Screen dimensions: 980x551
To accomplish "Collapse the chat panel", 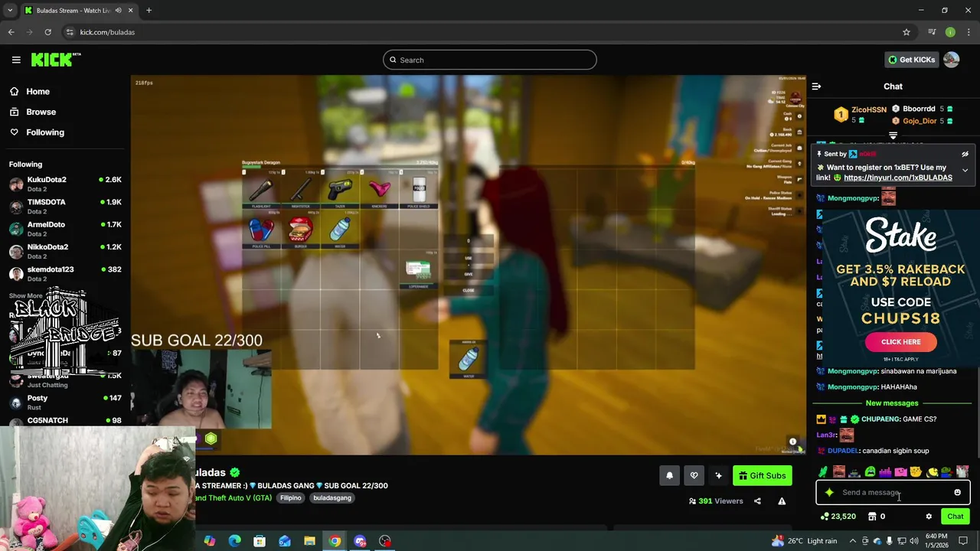I will pyautogui.click(x=816, y=86).
